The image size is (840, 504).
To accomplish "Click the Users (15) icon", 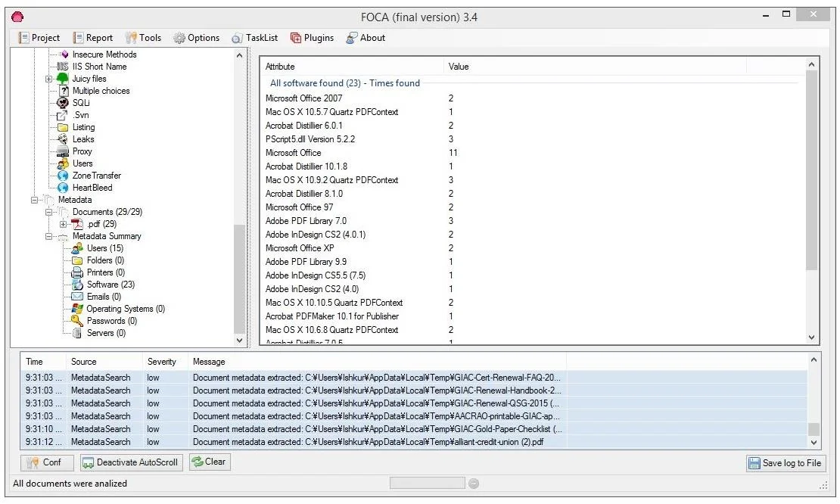I will click(77, 248).
